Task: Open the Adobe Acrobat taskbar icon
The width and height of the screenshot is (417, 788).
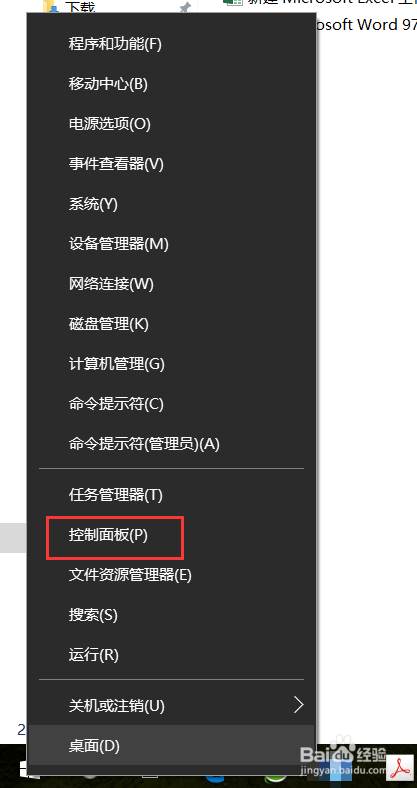Action: click(401, 769)
